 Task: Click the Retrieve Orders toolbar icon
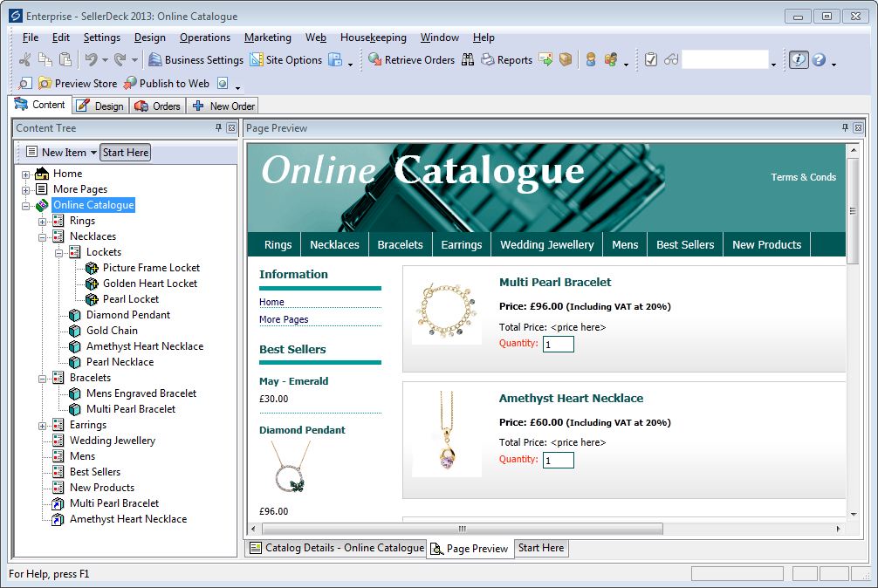pyautogui.click(x=375, y=60)
